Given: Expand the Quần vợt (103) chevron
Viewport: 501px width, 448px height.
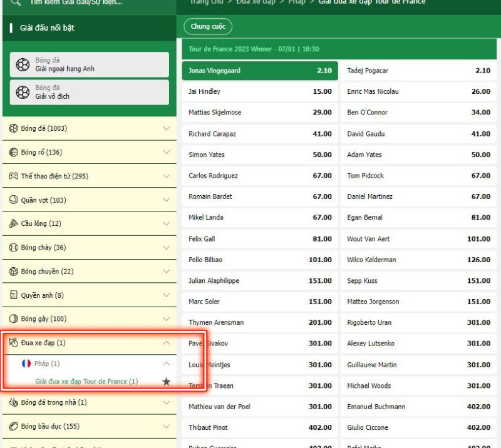Looking at the screenshot, I should point(166,200).
